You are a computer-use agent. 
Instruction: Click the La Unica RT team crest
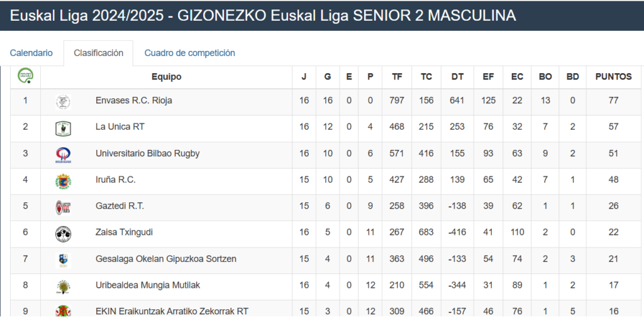coord(64,128)
